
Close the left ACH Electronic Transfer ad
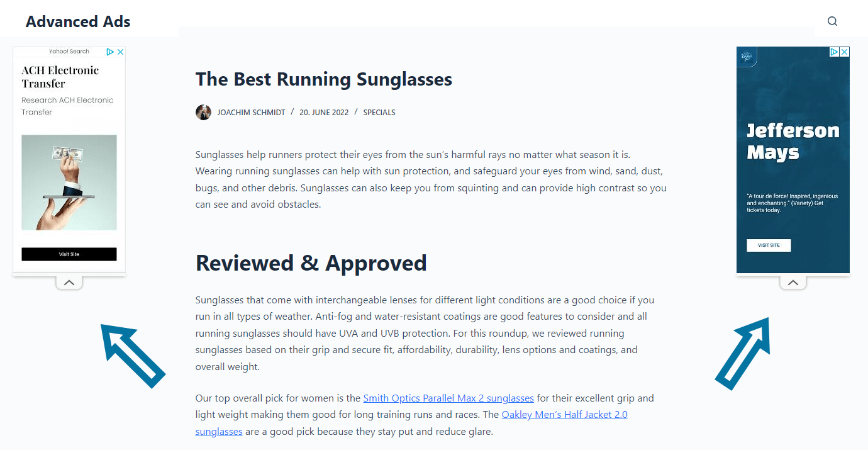121,52
